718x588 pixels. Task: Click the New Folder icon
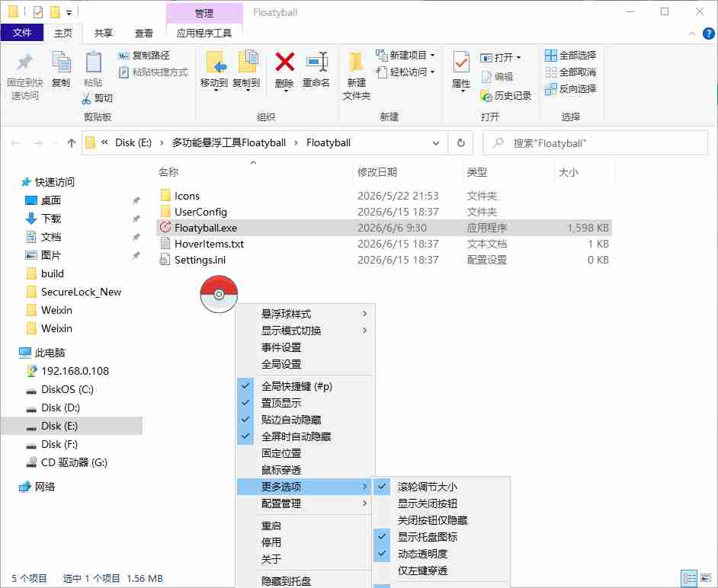pyautogui.click(x=356, y=62)
